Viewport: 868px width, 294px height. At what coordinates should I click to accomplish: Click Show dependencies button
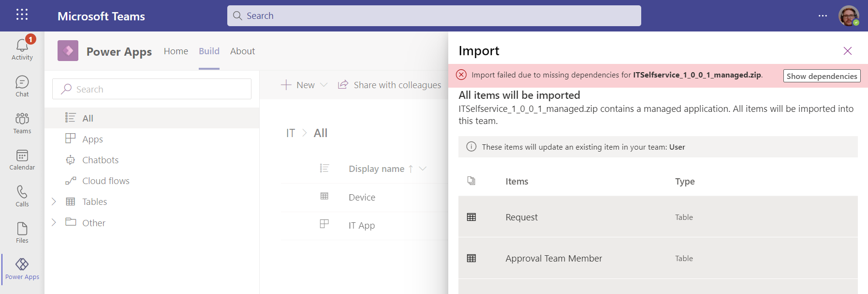pyautogui.click(x=822, y=76)
